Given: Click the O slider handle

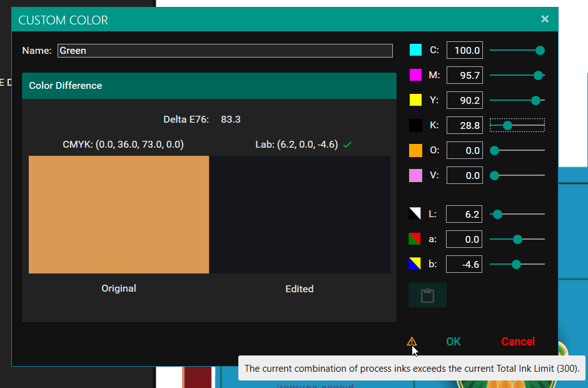Looking at the screenshot, I should (494, 151).
